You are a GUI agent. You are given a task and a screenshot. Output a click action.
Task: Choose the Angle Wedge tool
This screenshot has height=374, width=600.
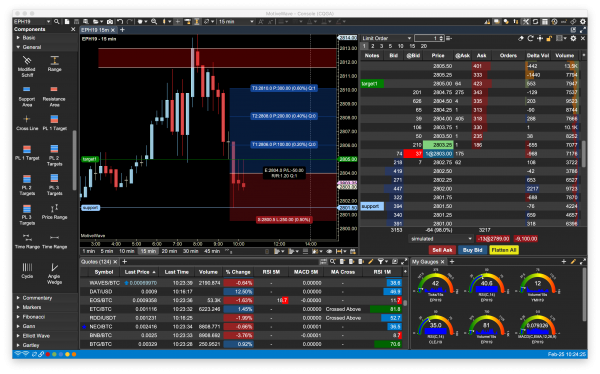(54, 273)
